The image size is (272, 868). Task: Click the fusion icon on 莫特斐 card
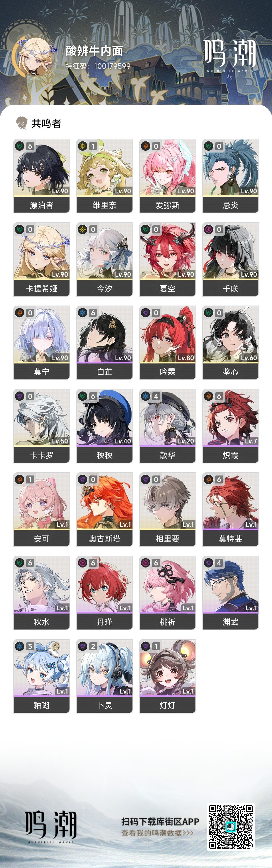click(209, 479)
